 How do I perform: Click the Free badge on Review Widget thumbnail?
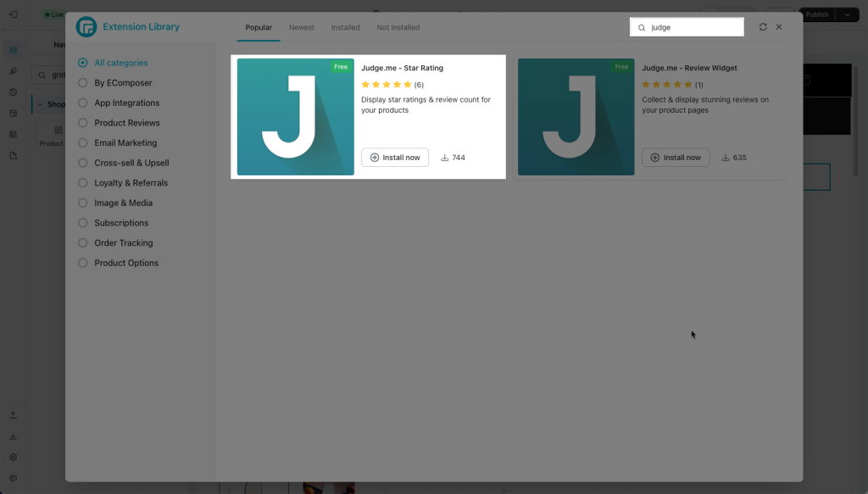coord(621,67)
